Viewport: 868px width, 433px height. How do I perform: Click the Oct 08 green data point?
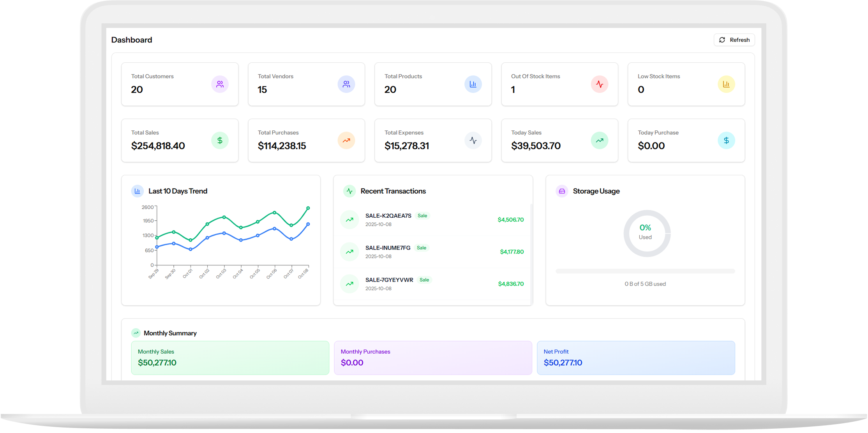click(x=308, y=208)
